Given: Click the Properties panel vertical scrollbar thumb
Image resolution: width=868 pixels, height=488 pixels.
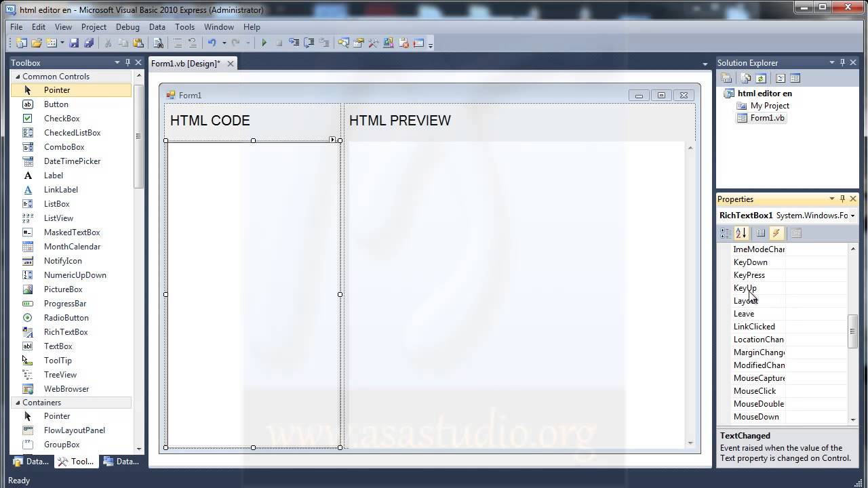Looking at the screenshot, I should (853, 332).
